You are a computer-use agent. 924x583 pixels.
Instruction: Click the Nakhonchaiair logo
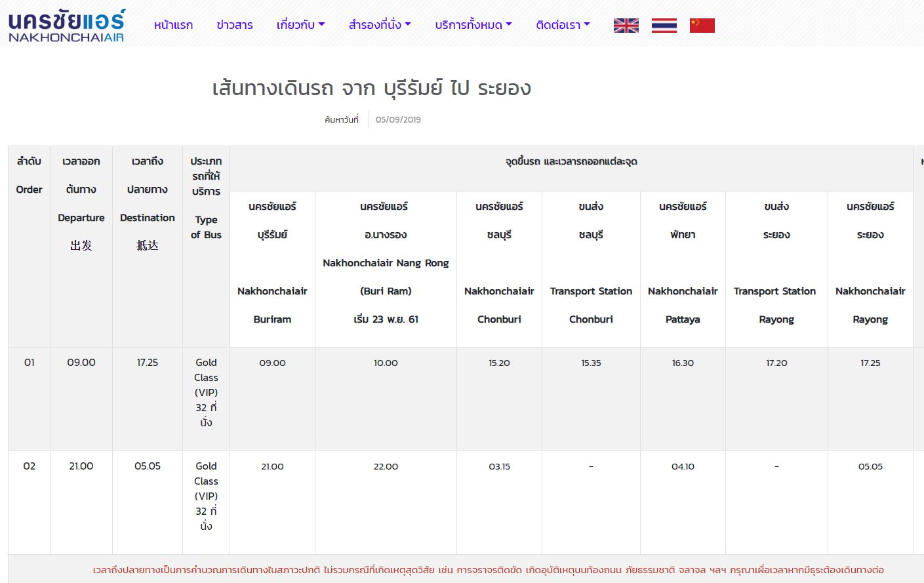(66, 26)
